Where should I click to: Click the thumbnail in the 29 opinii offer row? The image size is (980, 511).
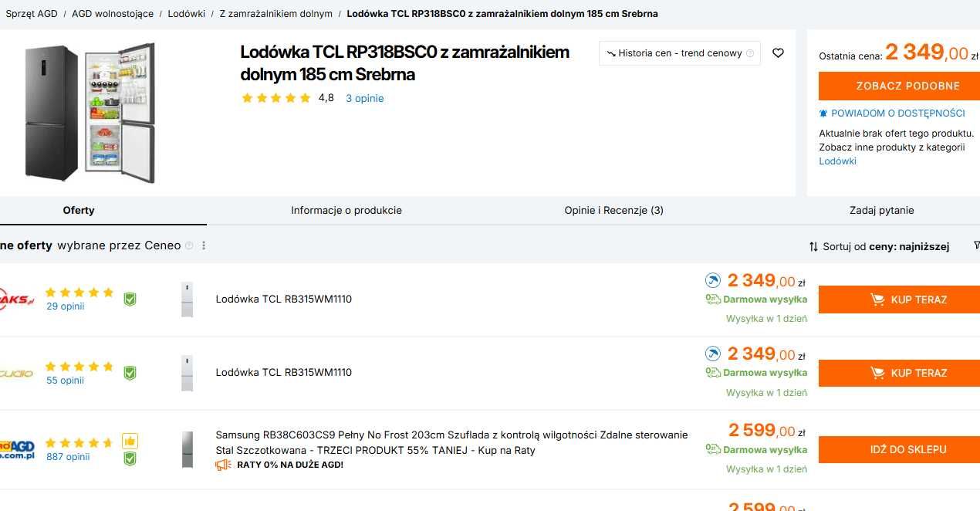coord(187,299)
